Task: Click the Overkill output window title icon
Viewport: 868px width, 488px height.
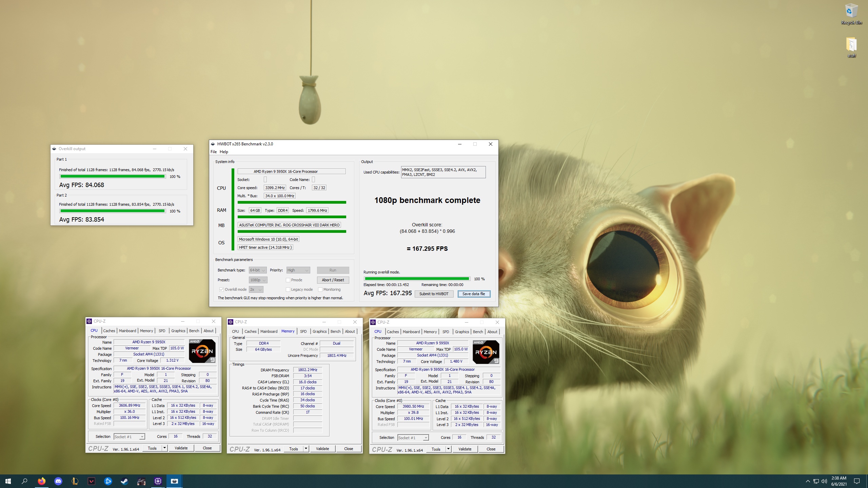Action: 54,149
